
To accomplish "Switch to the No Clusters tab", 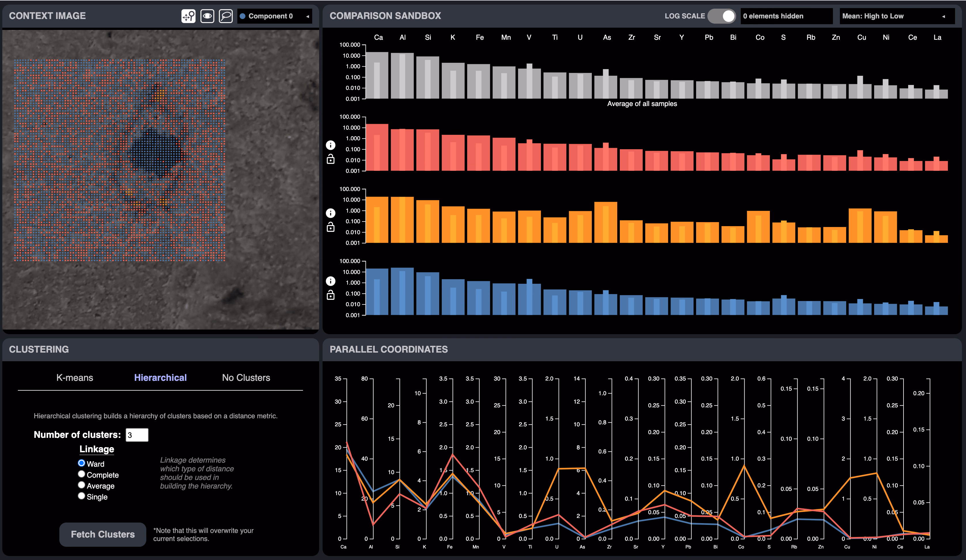I will tap(246, 378).
